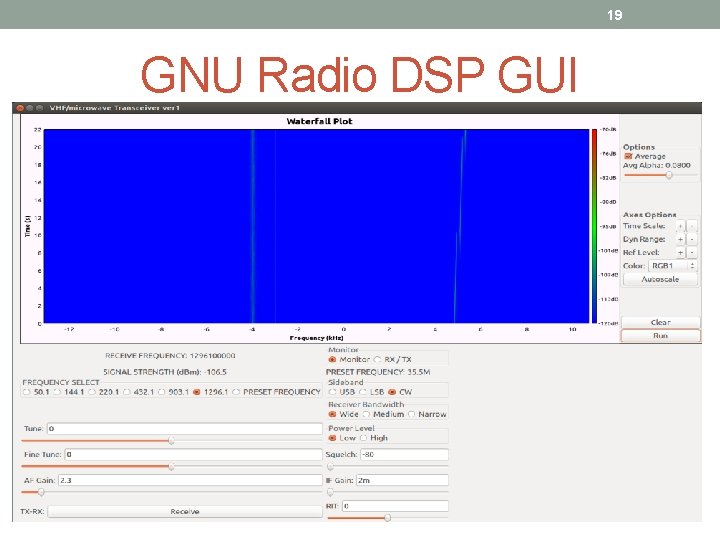
Task: Choose USB sideband
Action: click(332, 392)
